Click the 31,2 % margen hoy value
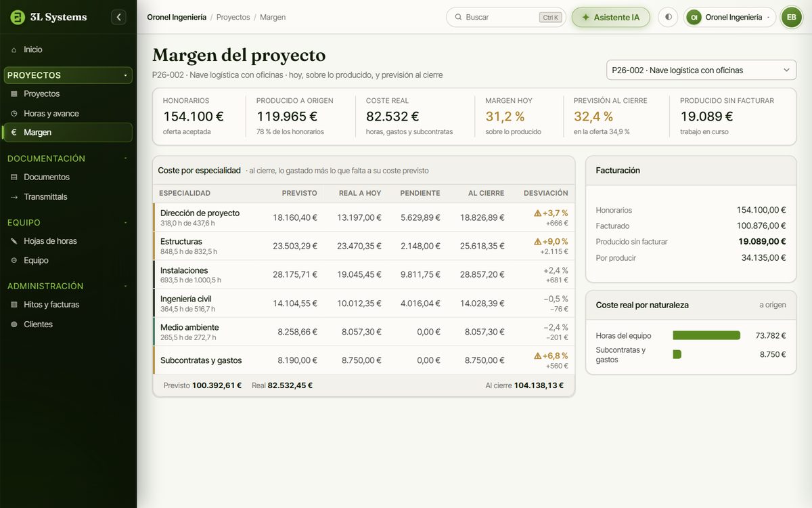Screen dimensions: 812x508 click(x=505, y=117)
